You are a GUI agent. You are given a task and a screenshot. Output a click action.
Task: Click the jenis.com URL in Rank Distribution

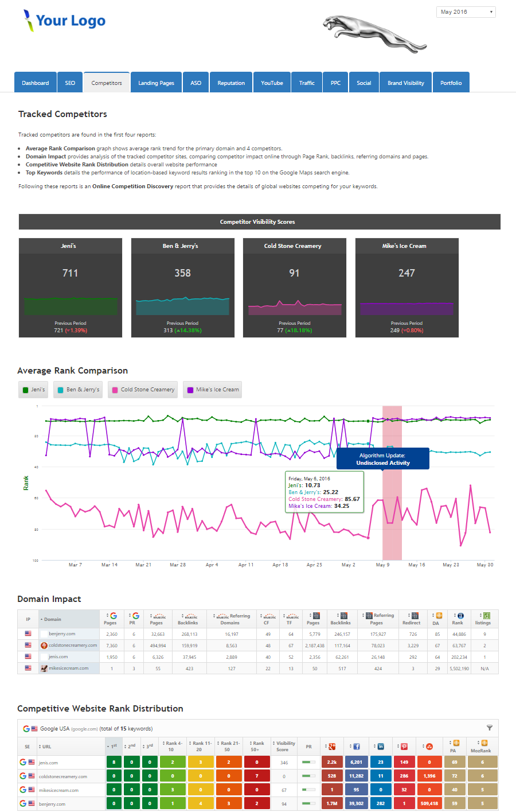coord(48,763)
